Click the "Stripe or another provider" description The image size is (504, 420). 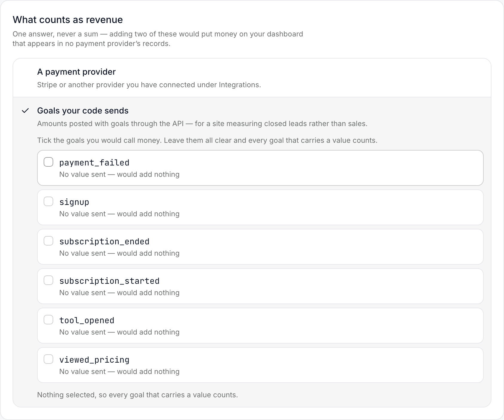(149, 85)
